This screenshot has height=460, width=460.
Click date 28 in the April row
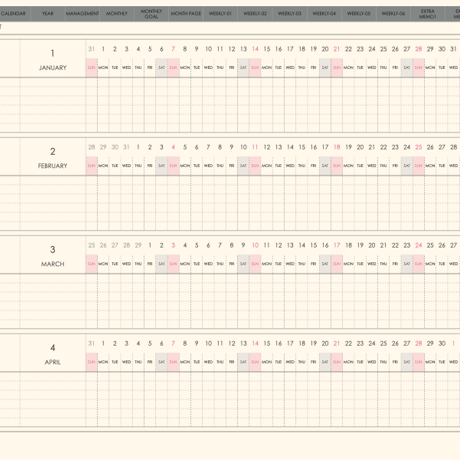pos(418,343)
